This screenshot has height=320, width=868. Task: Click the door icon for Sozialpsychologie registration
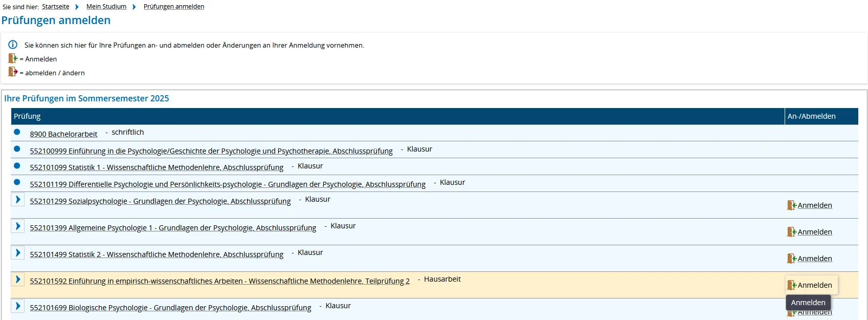[791, 205]
